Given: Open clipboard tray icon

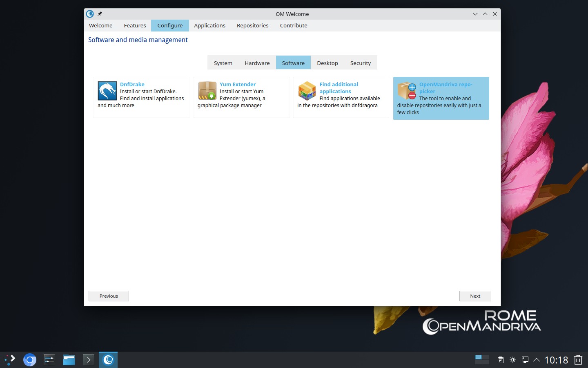Looking at the screenshot, I should (500, 360).
